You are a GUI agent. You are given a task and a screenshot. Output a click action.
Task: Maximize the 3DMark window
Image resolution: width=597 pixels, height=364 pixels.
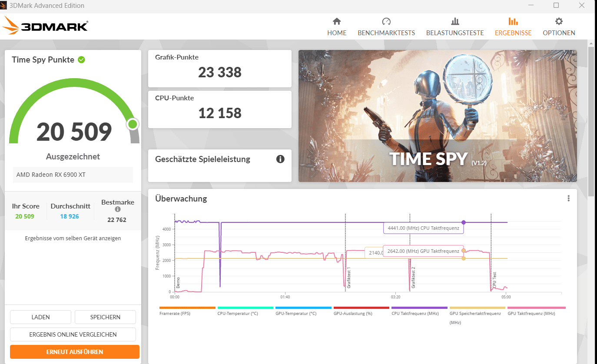tap(556, 6)
